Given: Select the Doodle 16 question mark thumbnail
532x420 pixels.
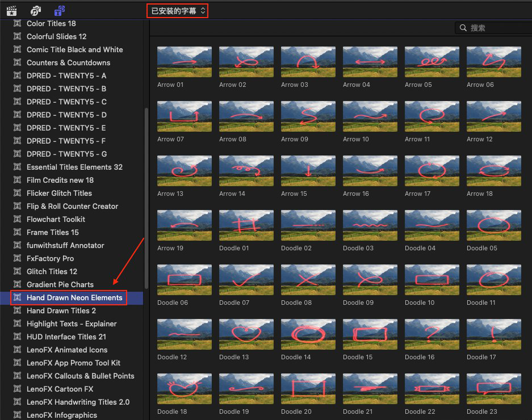Looking at the screenshot, I should [432, 334].
